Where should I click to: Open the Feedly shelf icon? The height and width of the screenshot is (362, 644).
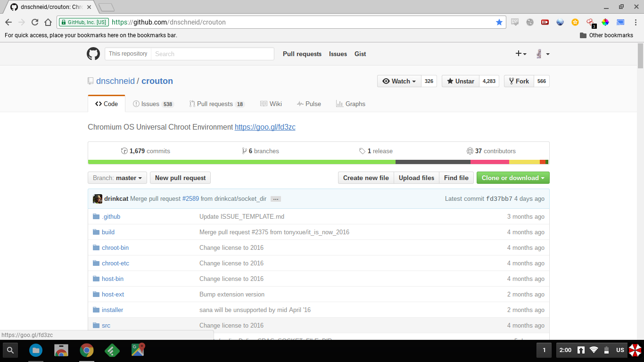click(112, 350)
